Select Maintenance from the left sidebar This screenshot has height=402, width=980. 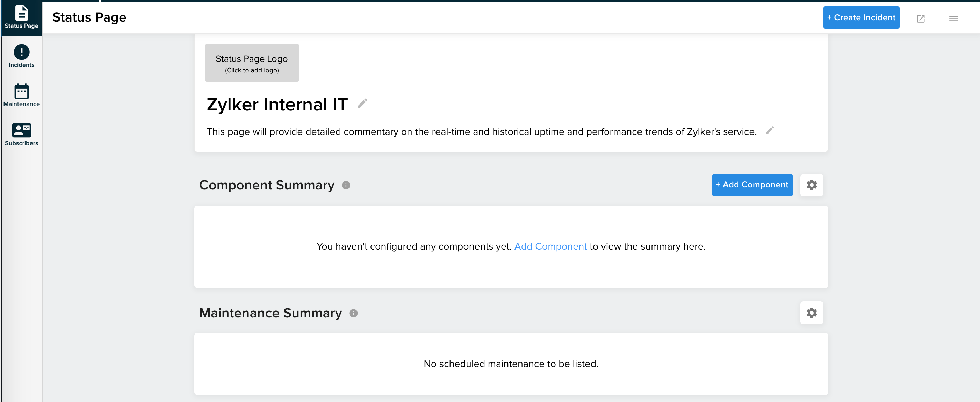[21, 95]
